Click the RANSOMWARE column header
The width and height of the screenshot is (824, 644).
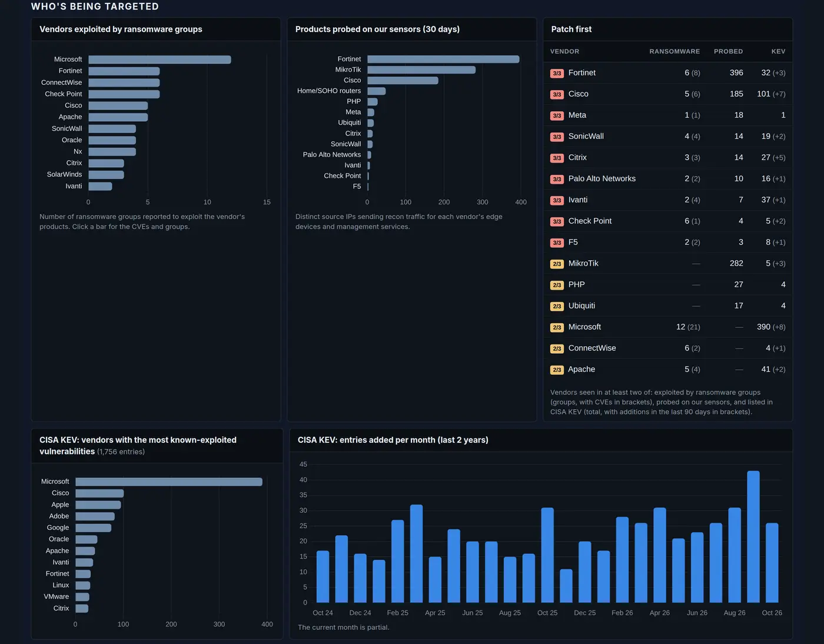point(675,52)
